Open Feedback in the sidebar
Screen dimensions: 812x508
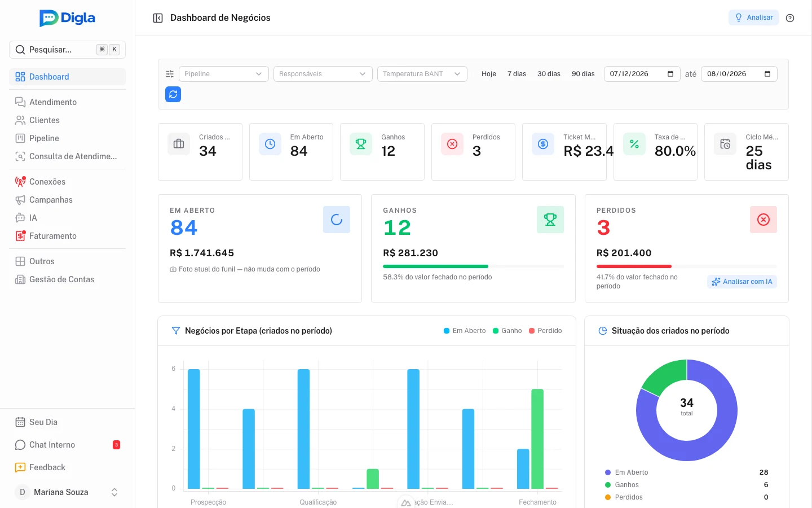[x=67, y=467]
